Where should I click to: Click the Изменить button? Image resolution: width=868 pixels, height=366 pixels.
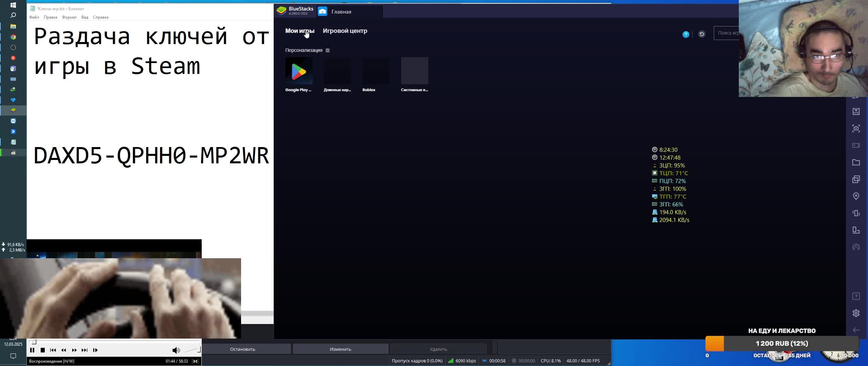[x=340, y=349]
